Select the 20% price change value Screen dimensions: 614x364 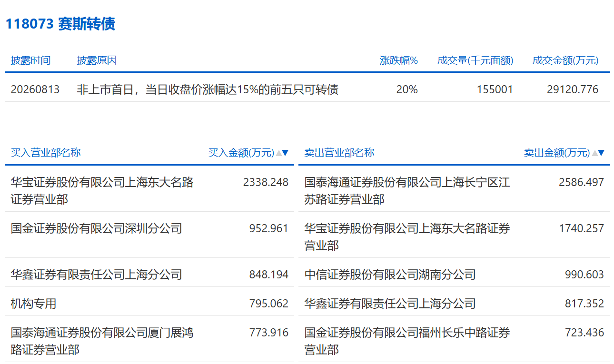point(407,89)
